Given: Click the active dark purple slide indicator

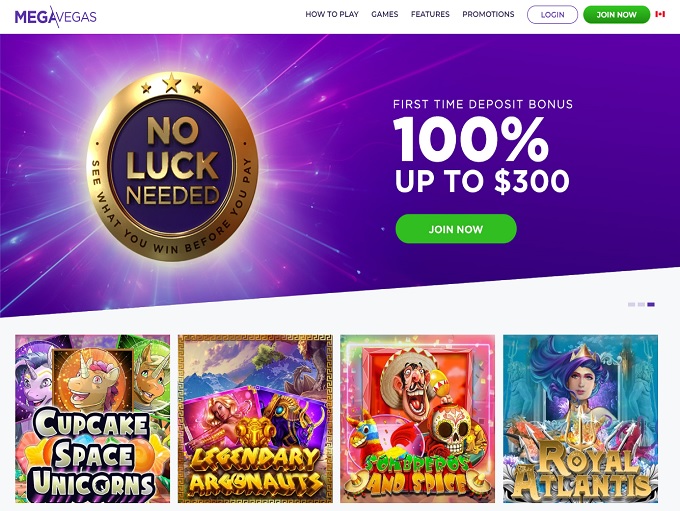Looking at the screenshot, I should click(651, 304).
